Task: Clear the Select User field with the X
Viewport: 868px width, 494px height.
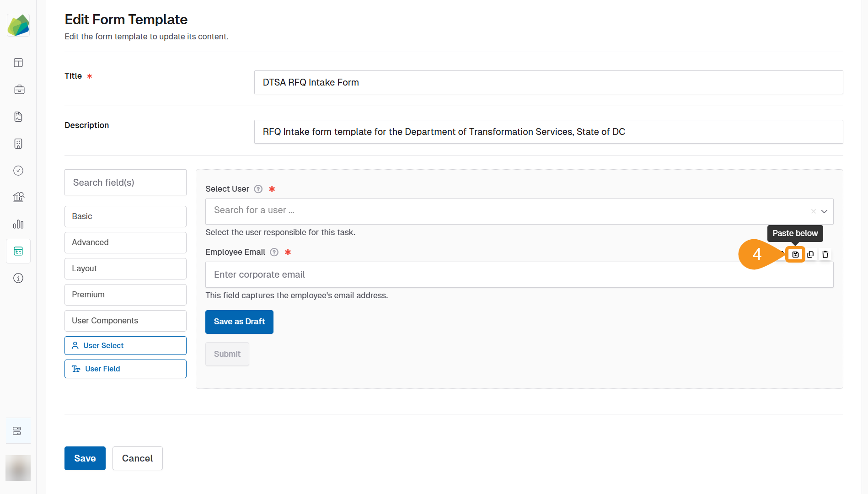Action: tap(813, 211)
